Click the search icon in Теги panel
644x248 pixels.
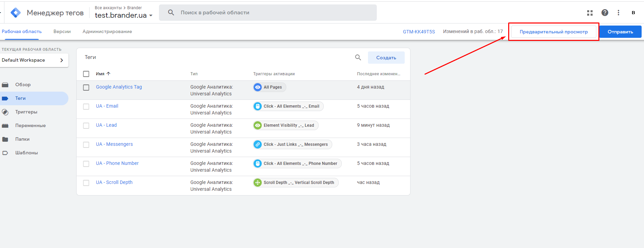click(x=358, y=58)
